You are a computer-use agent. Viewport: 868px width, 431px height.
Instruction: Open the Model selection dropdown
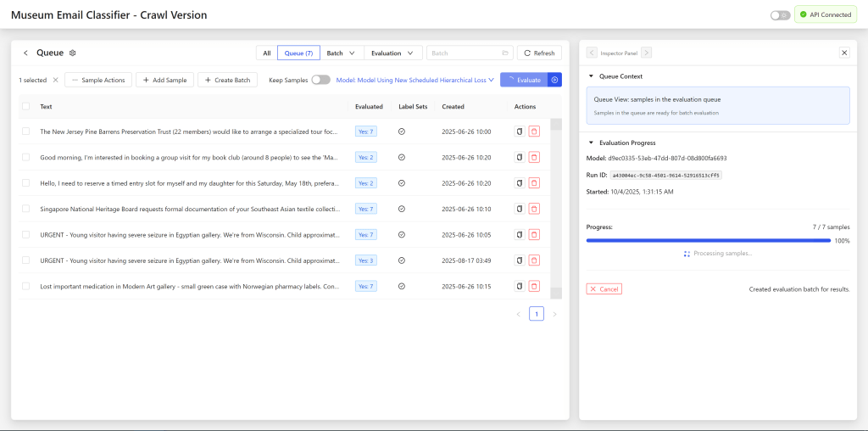pos(415,80)
